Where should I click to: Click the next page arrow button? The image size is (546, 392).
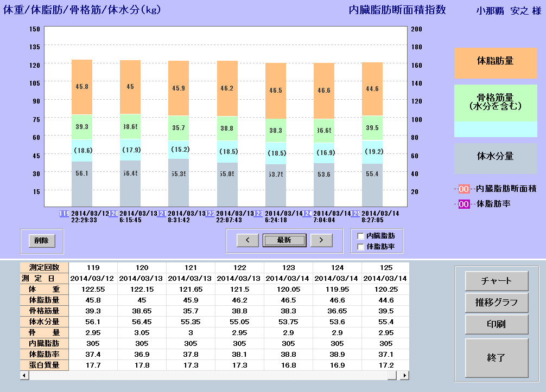click(x=321, y=240)
